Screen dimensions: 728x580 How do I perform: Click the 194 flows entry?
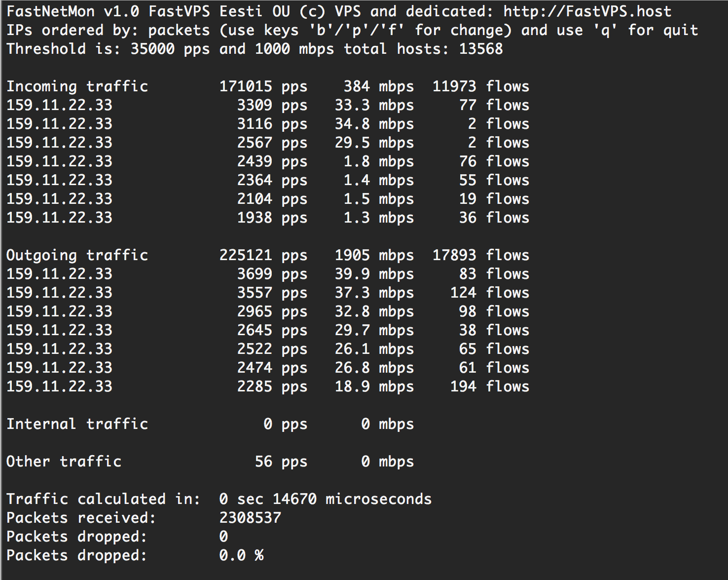[489, 387]
